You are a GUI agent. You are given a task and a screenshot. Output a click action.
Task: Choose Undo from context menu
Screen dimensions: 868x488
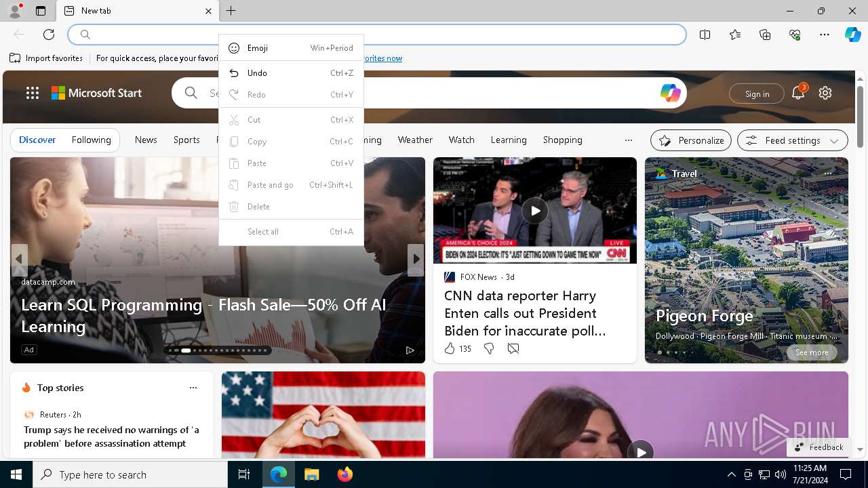click(291, 73)
